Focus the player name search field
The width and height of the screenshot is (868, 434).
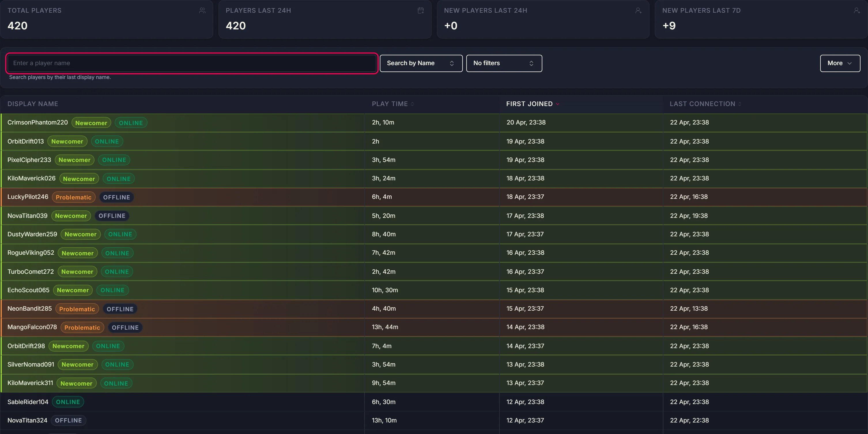(x=192, y=63)
